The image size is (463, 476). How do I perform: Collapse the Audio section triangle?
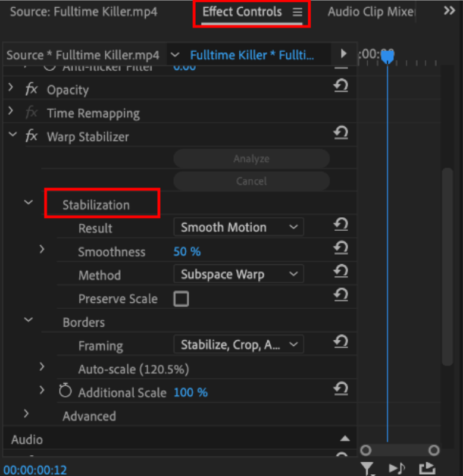click(345, 439)
